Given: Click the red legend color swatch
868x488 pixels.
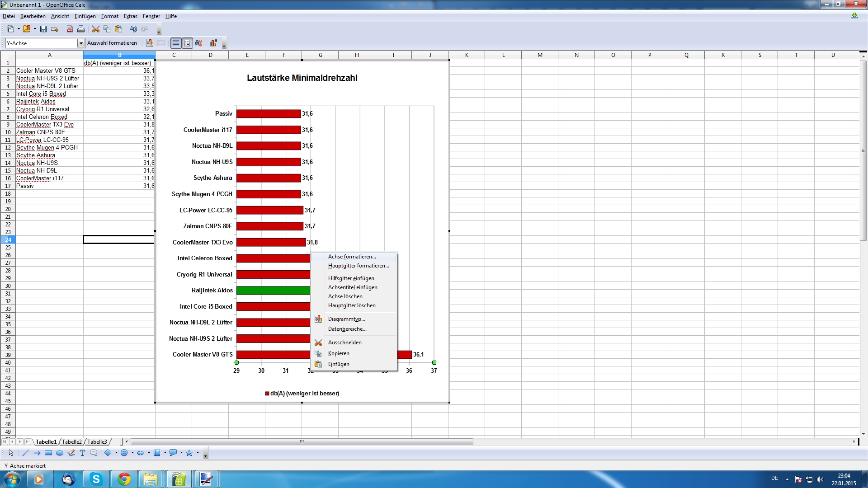Looking at the screenshot, I should pos(267,394).
